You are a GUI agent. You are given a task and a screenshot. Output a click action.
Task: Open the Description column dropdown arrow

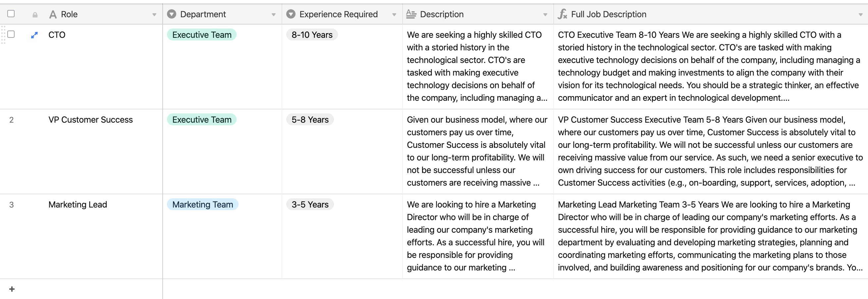545,15
